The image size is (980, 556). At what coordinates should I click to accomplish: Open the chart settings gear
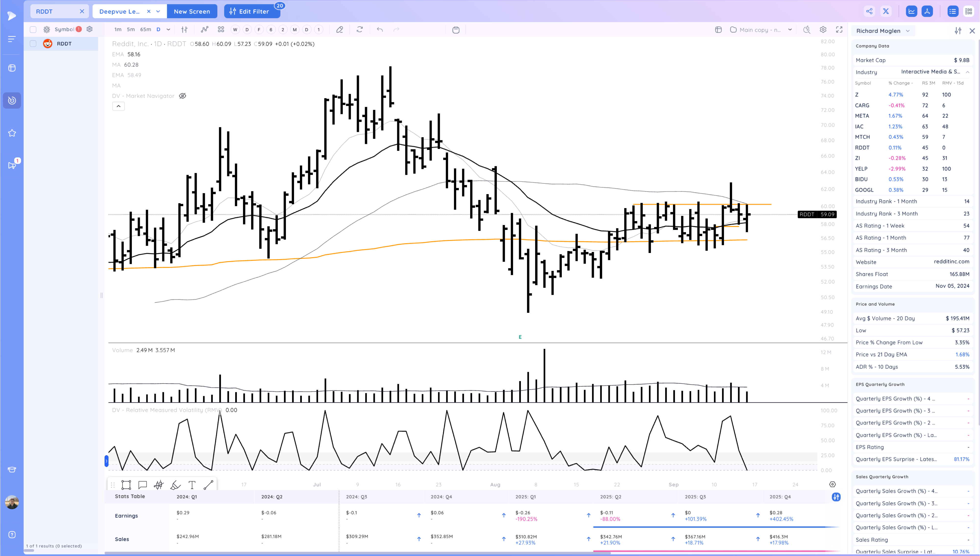823,29
